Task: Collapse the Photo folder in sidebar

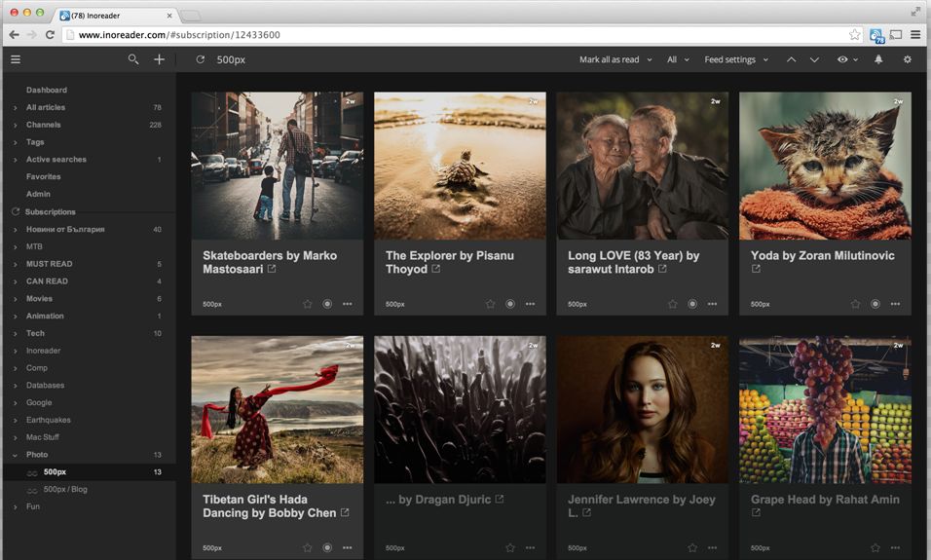Action: 16,455
